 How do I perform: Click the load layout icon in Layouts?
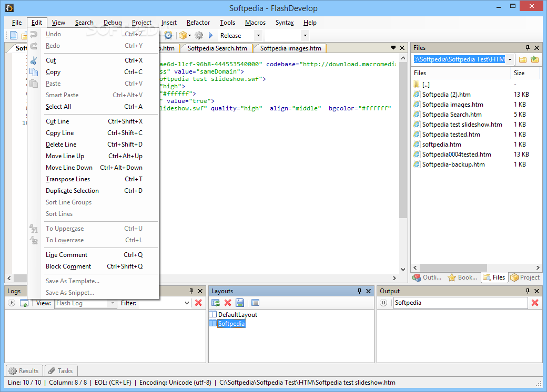(x=216, y=303)
